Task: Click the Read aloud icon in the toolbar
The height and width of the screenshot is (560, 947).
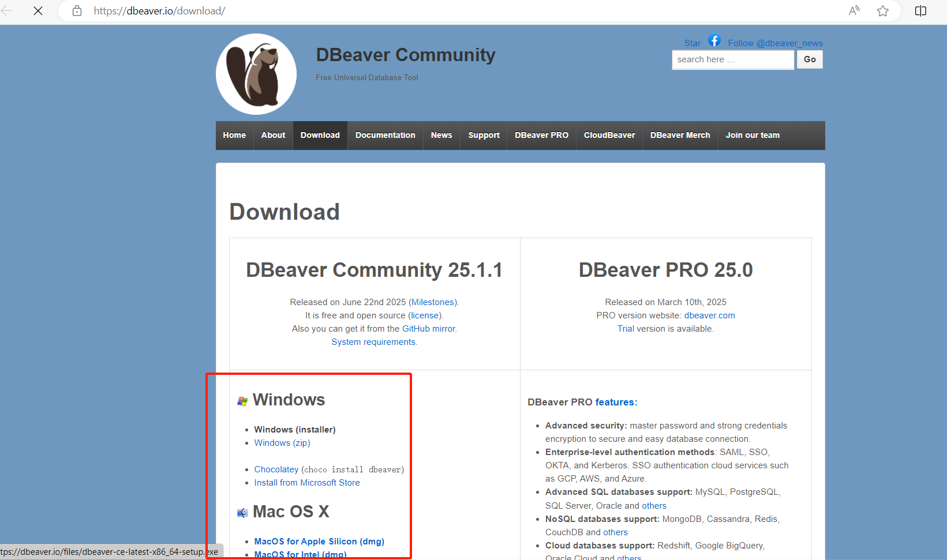Action: pos(854,10)
